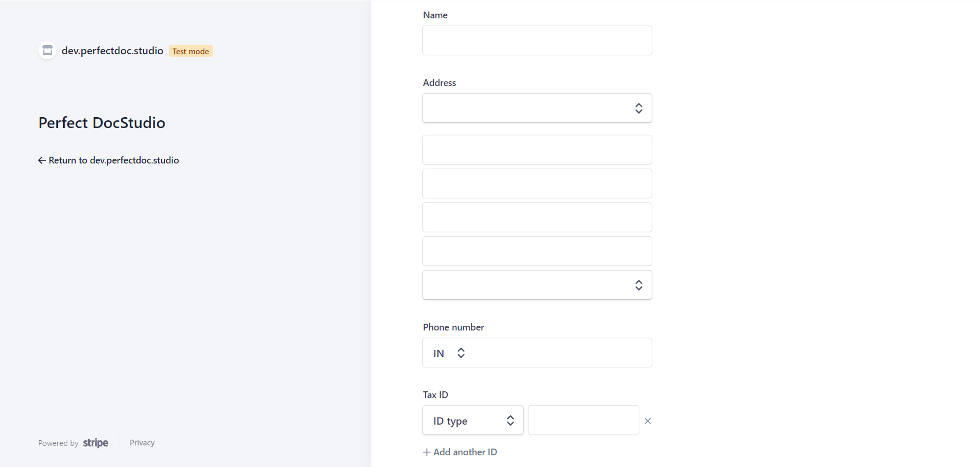This screenshot has width=980, height=467.
Task: Focus the Name input field
Action: coord(536,40)
